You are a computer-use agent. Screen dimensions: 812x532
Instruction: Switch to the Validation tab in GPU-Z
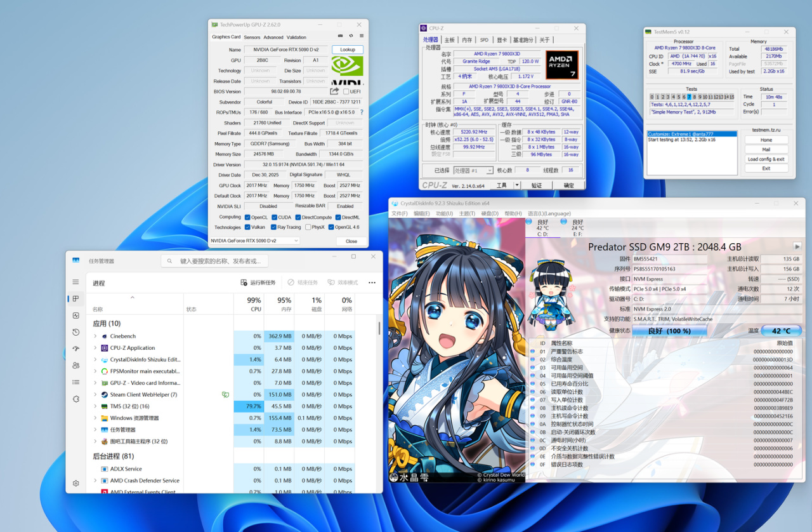click(296, 37)
